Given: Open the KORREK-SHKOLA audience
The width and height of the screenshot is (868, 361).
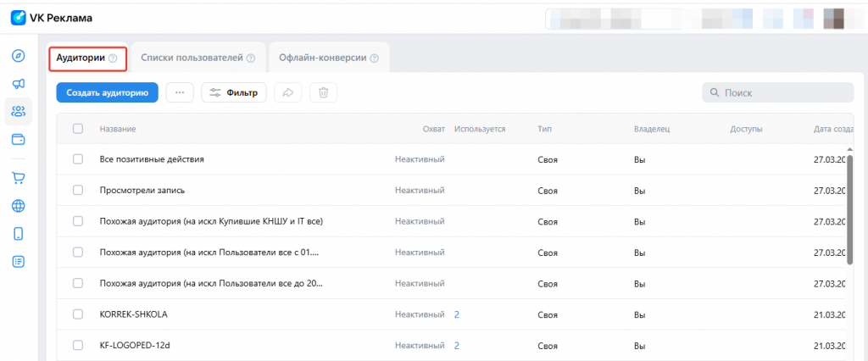Looking at the screenshot, I should click(133, 314).
